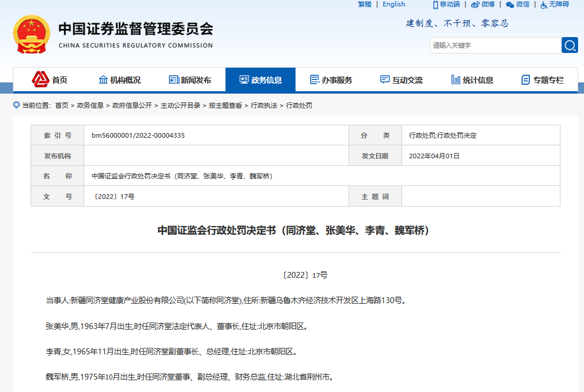Click the newspaper icon beside 新闻发布
The height and width of the screenshot is (392, 584).
[174, 79]
